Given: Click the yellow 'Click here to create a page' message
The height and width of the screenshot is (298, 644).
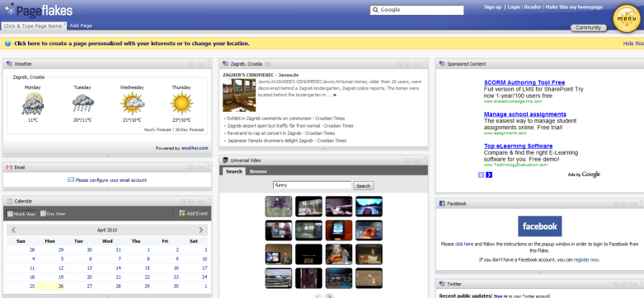Looking at the screenshot, I should click(132, 43).
